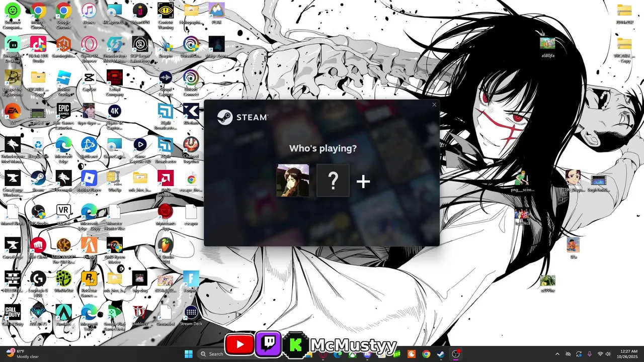Image resolution: width=644 pixels, height=362 pixels.
Task: Open Google Play Games beta icon
Action: (x=115, y=318)
